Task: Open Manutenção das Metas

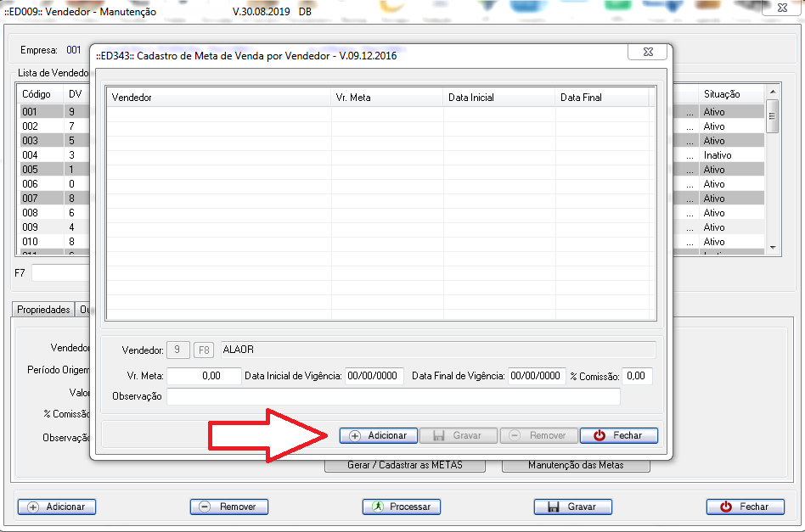Action: pyautogui.click(x=576, y=465)
